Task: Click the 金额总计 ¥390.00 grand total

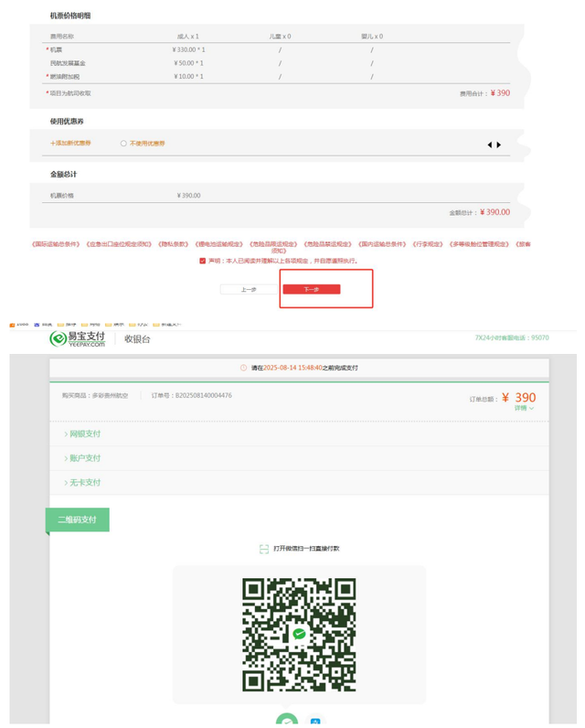Action: tap(495, 212)
